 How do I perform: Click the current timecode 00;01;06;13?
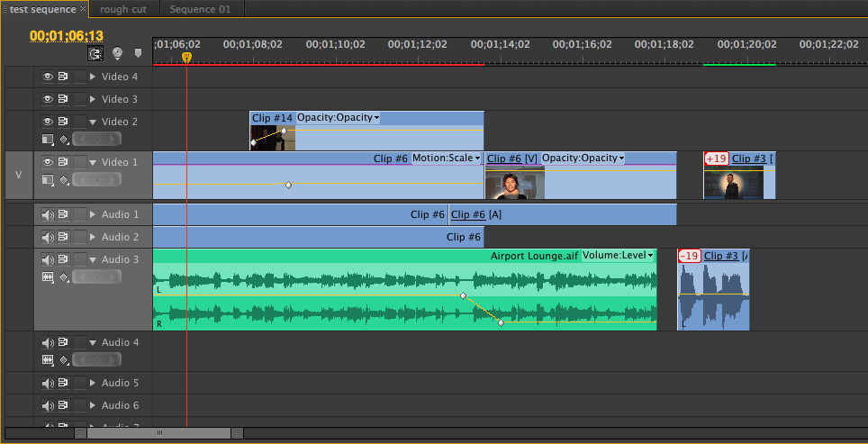pos(67,36)
